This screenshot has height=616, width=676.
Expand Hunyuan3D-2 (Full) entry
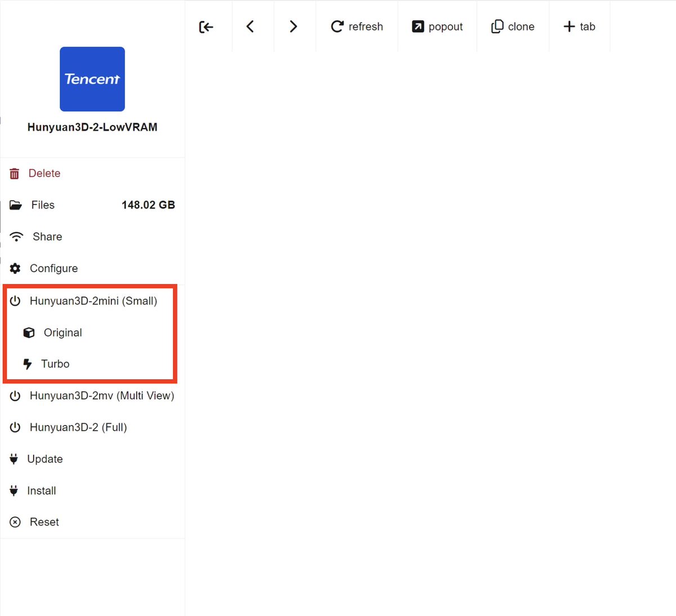[92, 427]
